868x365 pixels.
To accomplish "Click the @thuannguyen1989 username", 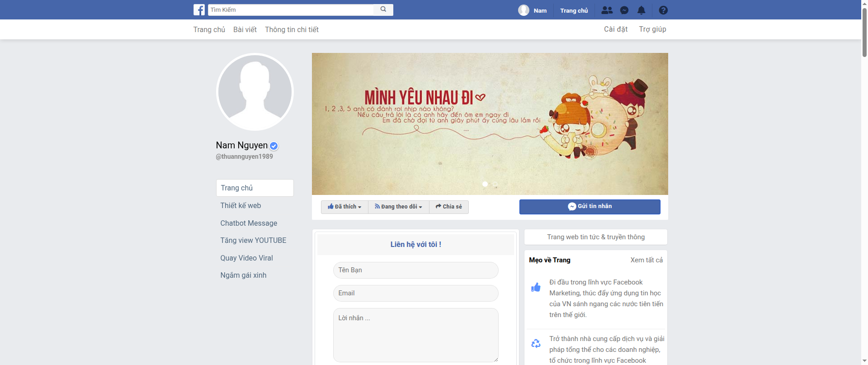I will pyautogui.click(x=245, y=156).
